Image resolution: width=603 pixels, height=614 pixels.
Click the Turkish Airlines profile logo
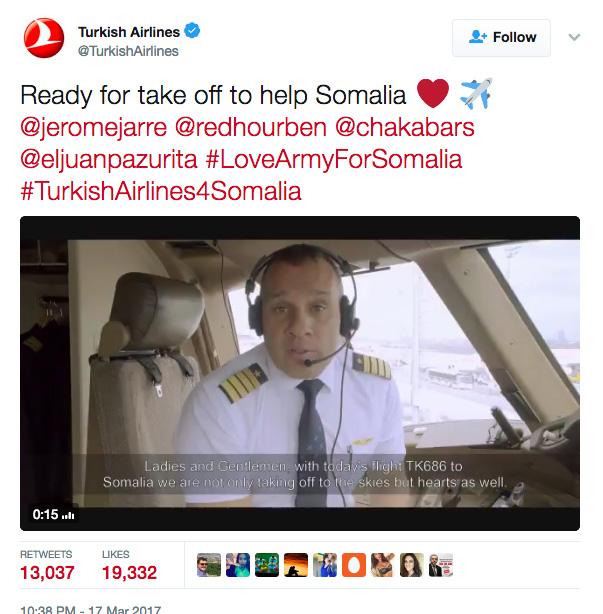point(44,38)
